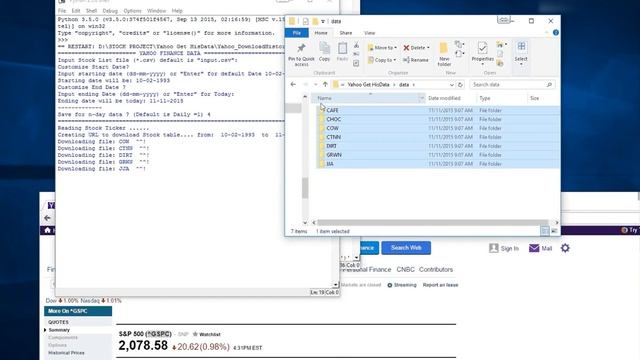Open the Select dropdown in the ribbon
This screenshot has height=360, width=640.
521,54
